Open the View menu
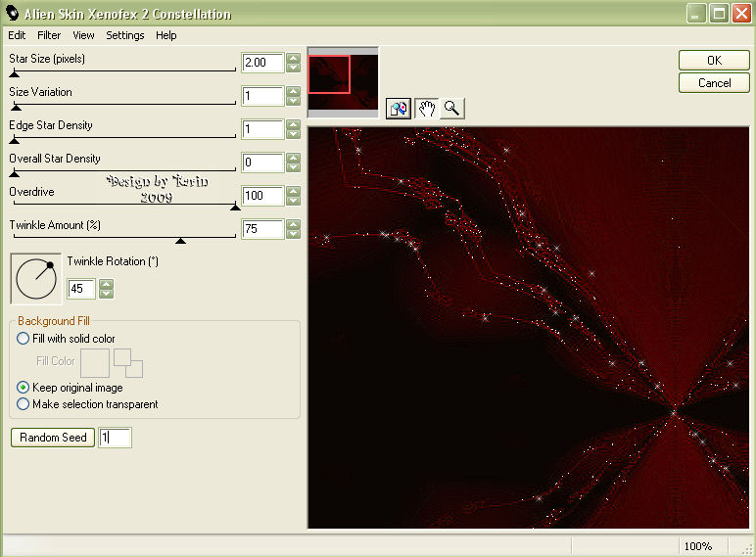 pos(83,35)
